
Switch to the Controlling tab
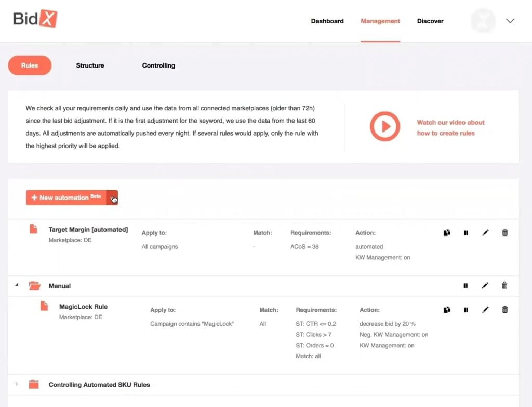click(x=158, y=65)
